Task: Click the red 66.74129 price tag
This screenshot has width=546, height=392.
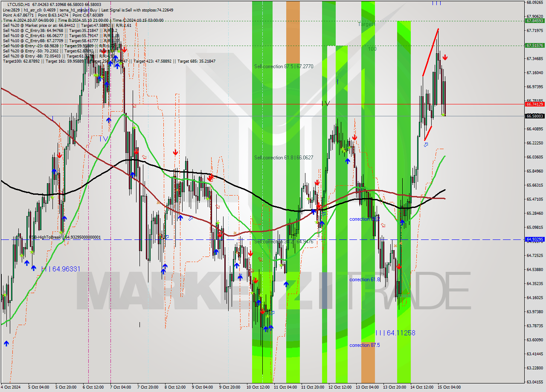Action: pyautogui.click(x=534, y=104)
